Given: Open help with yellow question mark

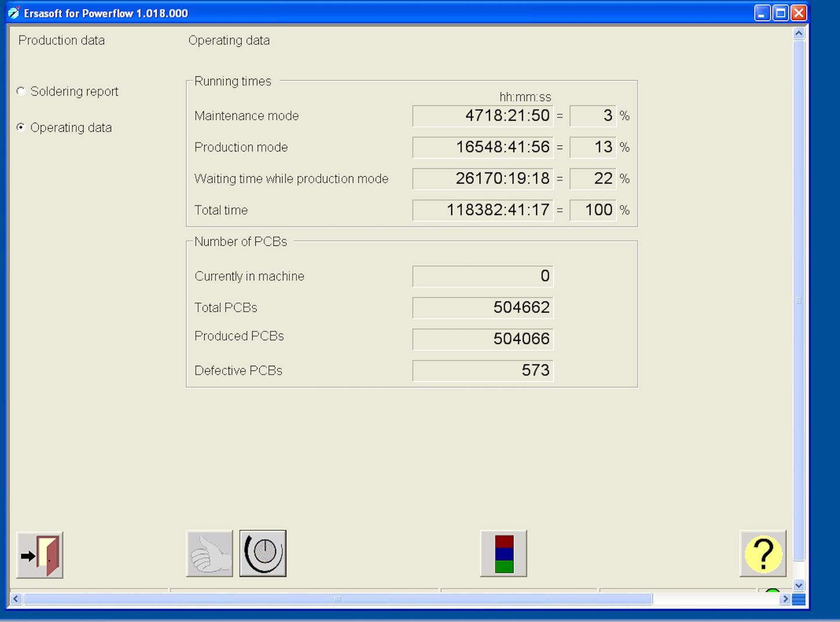Looking at the screenshot, I should coord(763,554).
